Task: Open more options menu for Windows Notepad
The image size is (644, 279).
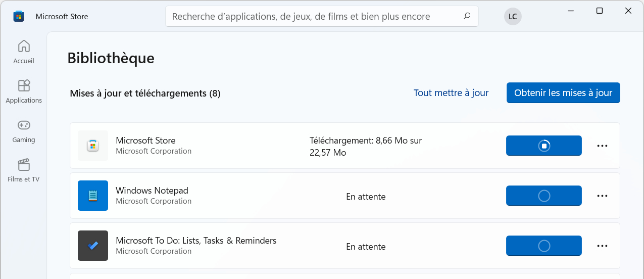Action: click(602, 196)
